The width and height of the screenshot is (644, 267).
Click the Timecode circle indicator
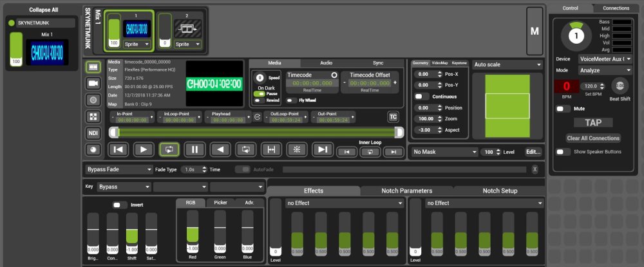pyautogui.click(x=334, y=75)
